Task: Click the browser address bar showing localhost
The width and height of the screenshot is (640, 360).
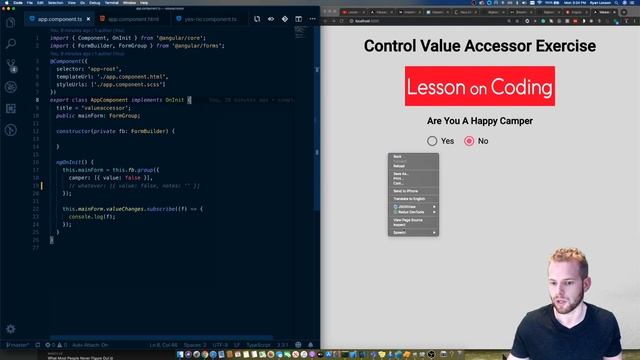Action: [429, 21]
